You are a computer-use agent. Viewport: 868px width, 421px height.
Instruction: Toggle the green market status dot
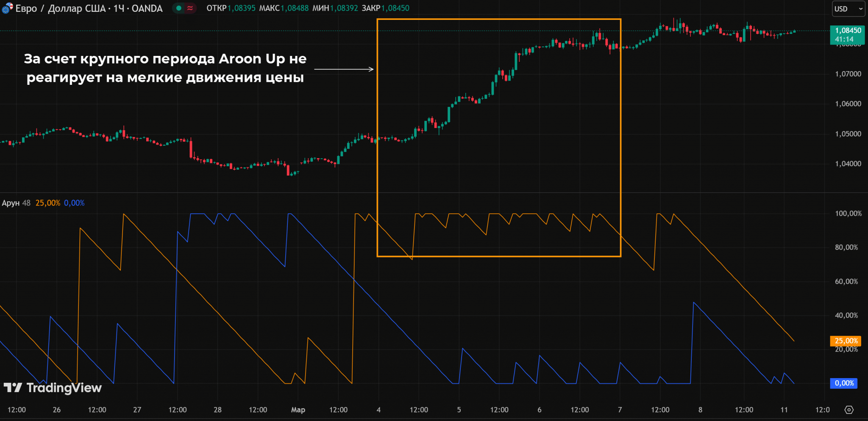179,8
